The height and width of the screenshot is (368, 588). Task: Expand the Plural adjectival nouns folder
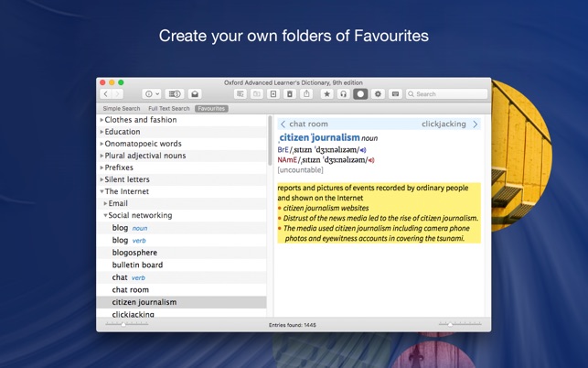102,156
